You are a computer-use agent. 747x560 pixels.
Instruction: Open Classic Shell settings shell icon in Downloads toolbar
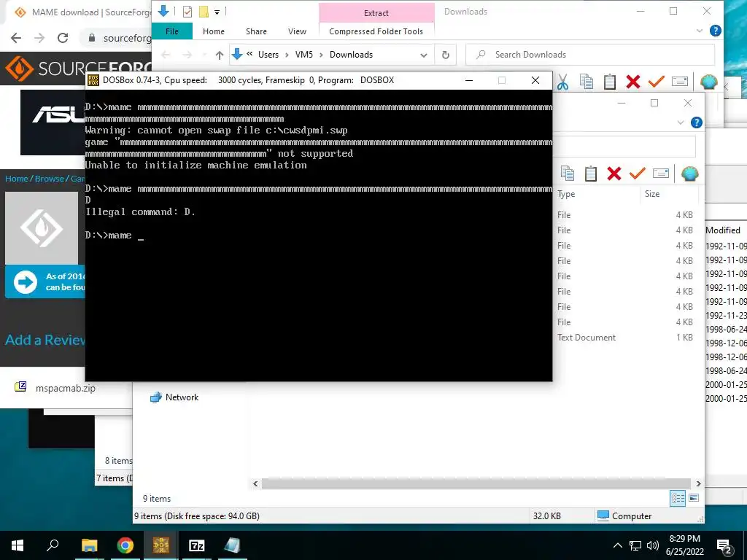(709, 82)
